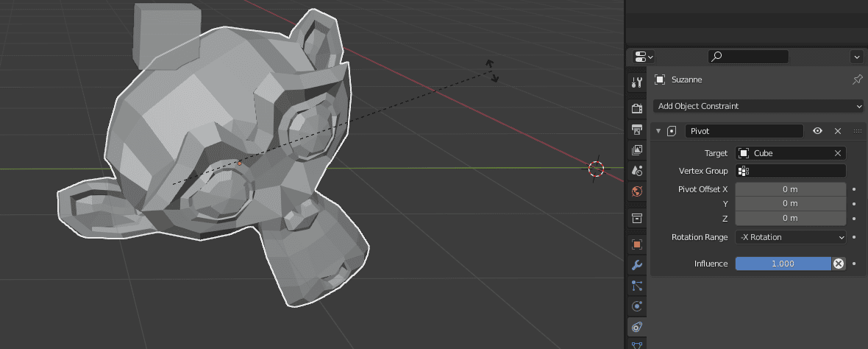868x349 pixels.
Task: Click Suzanne's orange origin point
Action: click(x=239, y=163)
